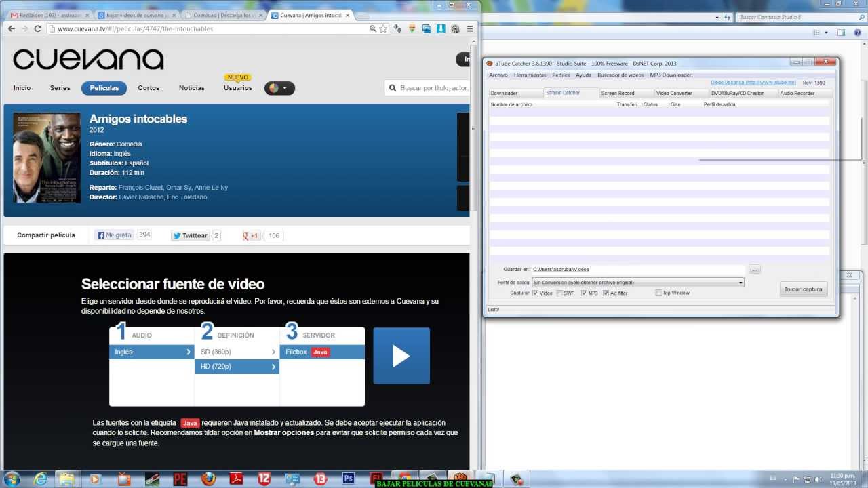Switch to the Recibidos Gmail tab
This screenshot has height=488, width=868.
coord(49,14)
